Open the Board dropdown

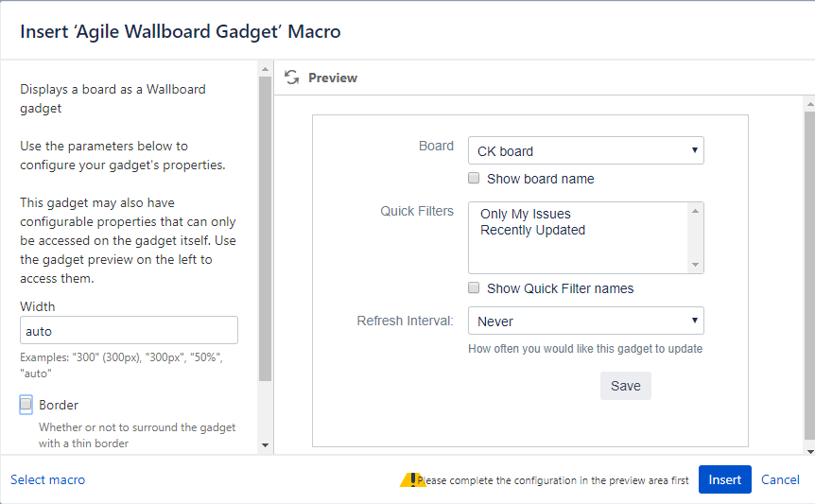coord(585,151)
